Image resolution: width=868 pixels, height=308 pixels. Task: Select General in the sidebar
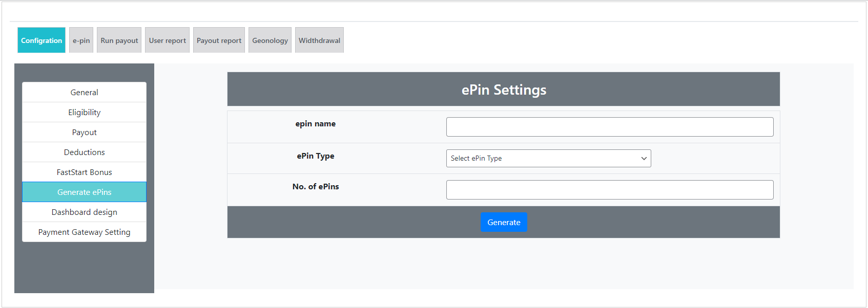click(x=84, y=93)
